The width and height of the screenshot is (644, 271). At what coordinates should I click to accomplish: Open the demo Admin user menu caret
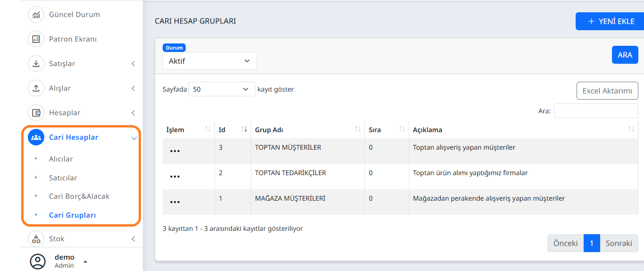coord(85,261)
